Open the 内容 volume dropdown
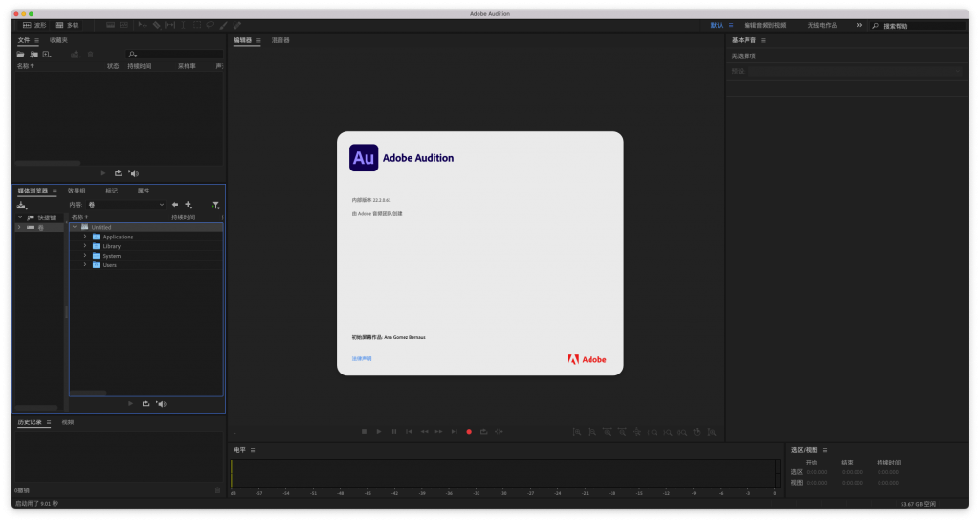This screenshot has height=522, width=980. 126,204
